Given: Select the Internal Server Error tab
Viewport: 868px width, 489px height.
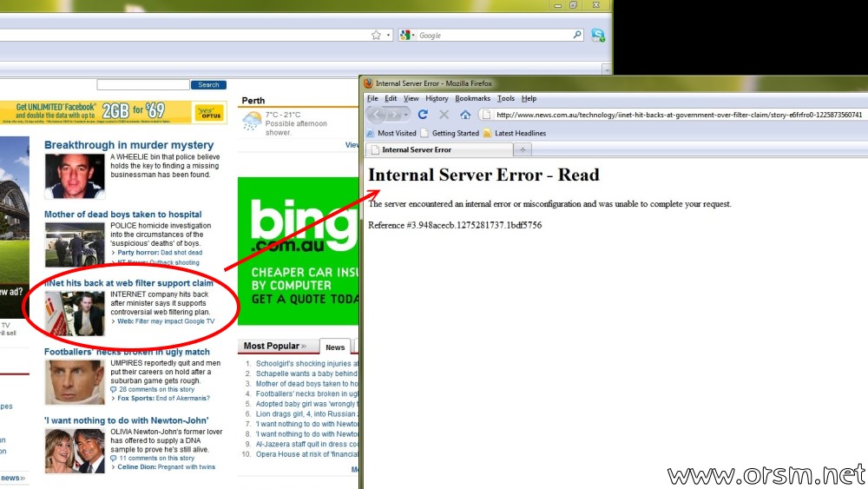Looking at the screenshot, I should (x=439, y=149).
